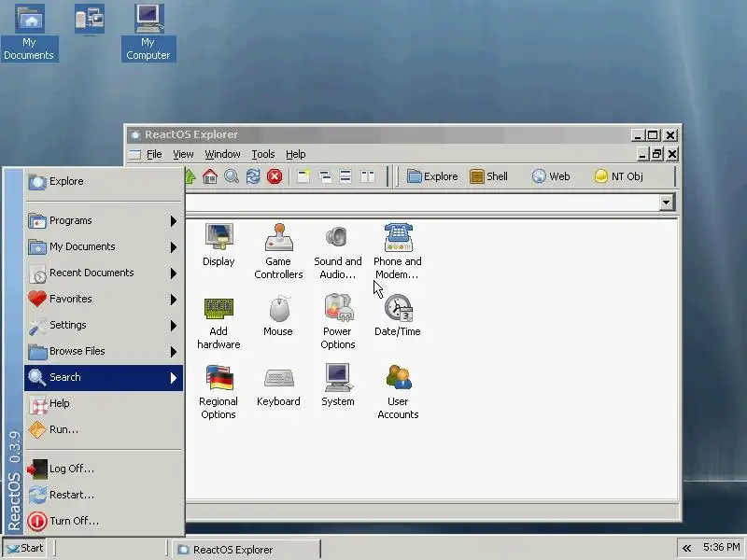Restore the inner child window
The width and height of the screenshot is (747, 560).
657,154
